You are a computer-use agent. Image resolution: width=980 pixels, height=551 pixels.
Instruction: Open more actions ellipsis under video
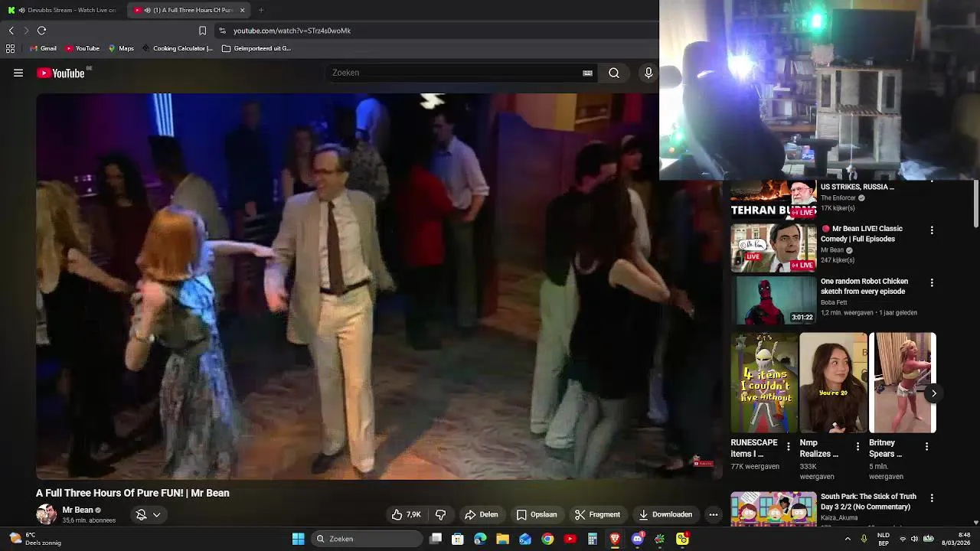pos(714,514)
